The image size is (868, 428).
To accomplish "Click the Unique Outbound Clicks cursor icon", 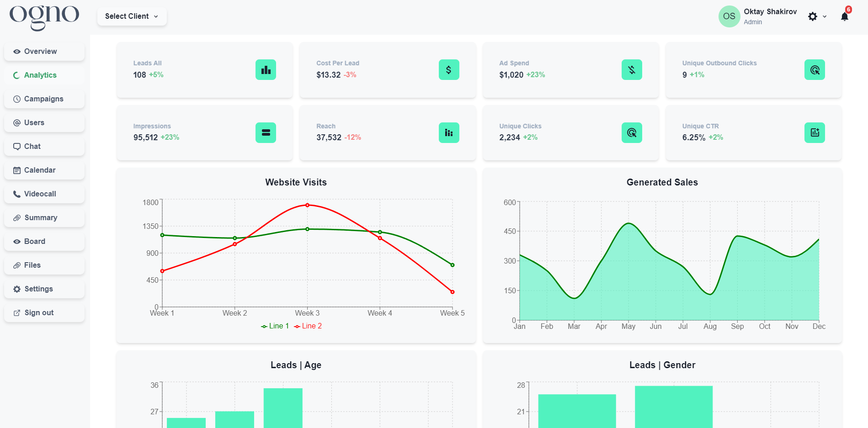I will click(814, 70).
